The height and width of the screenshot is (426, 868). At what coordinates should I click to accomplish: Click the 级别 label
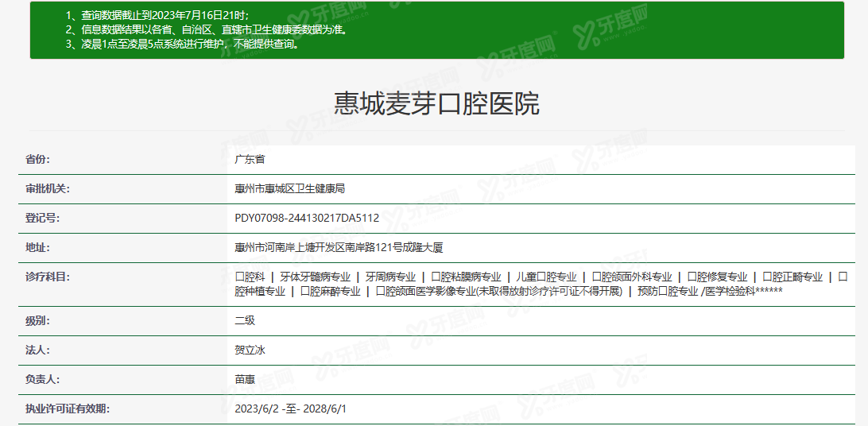(x=37, y=320)
